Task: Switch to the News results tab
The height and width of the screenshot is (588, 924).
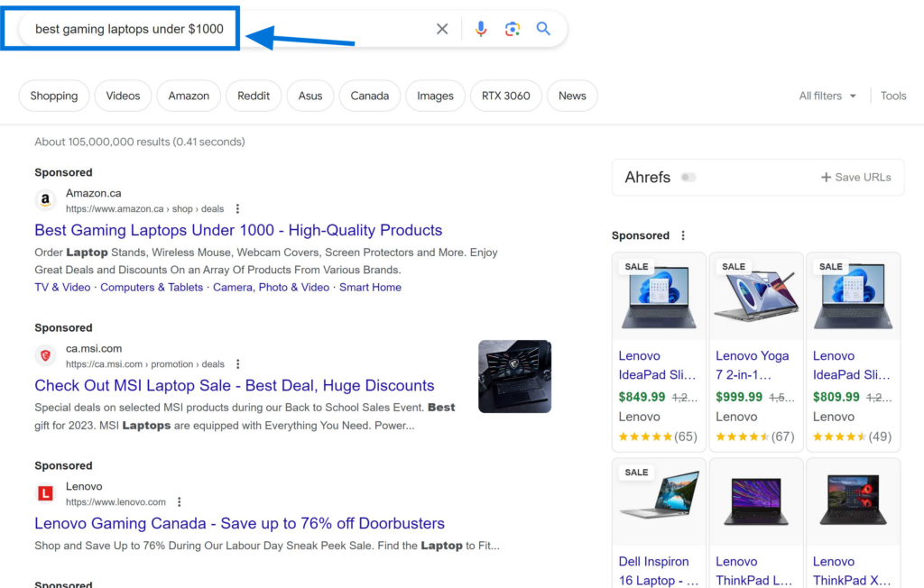Action: 571,96
